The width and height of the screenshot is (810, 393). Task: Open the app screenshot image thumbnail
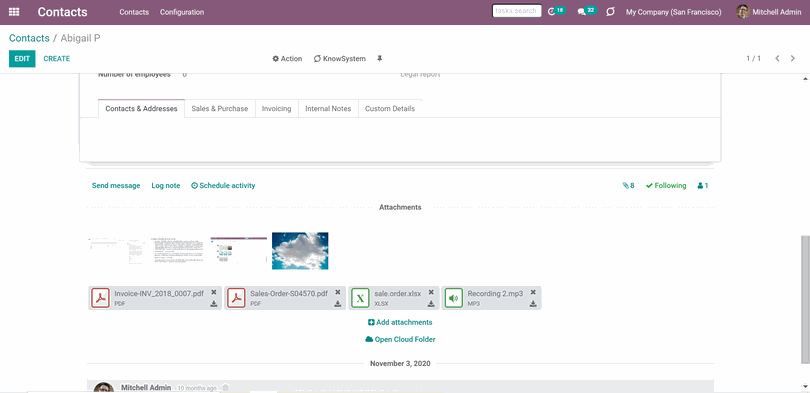point(239,251)
